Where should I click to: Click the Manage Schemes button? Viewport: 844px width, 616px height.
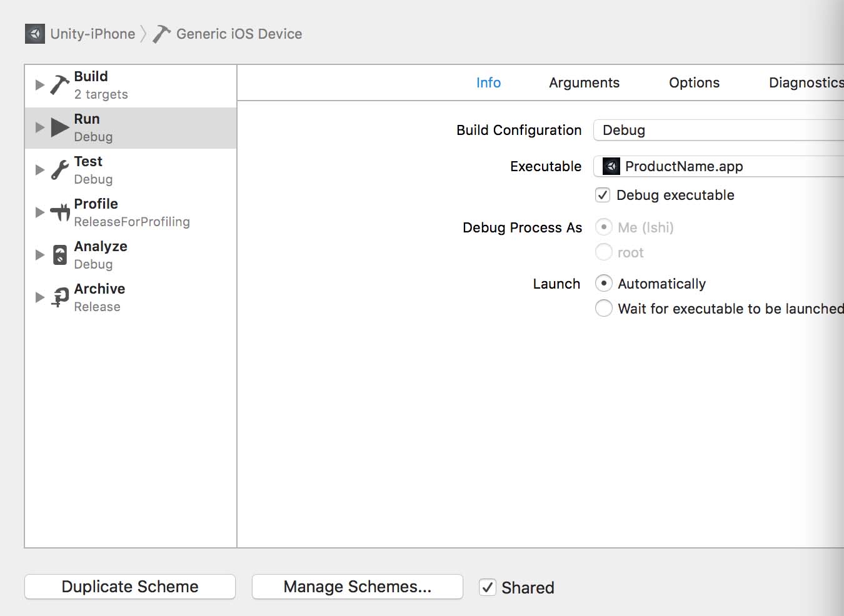pyautogui.click(x=357, y=587)
